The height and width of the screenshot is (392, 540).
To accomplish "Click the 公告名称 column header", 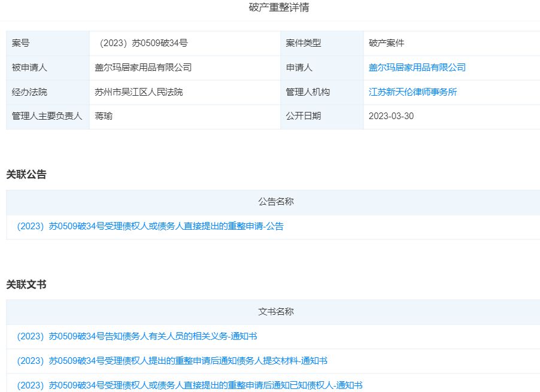I will click(x=276, y=202).
